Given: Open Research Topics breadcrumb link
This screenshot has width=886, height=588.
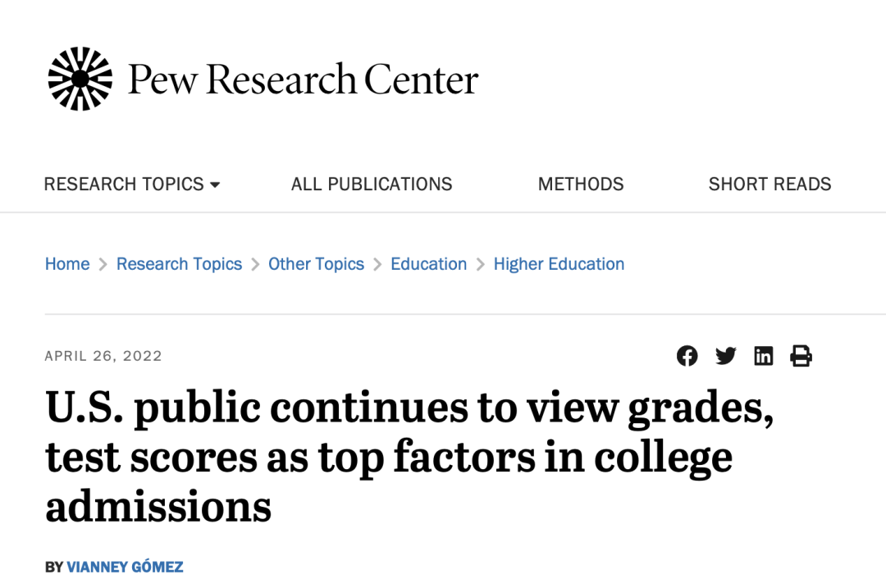Looking at the screenshot, I should tap(179, 264).
